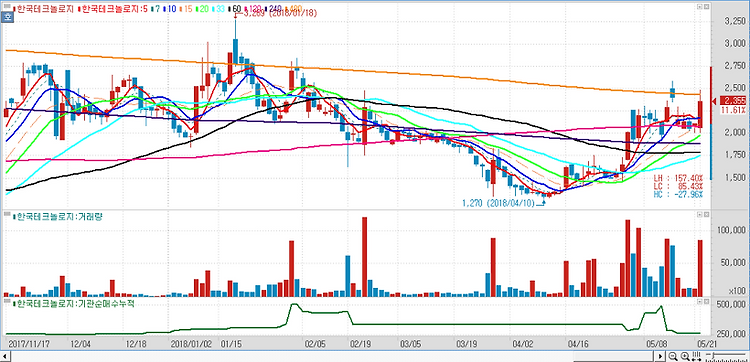This screenshot has width=750, height=362.
Task: Click the 04/16 date axis label
Action: 577,343
